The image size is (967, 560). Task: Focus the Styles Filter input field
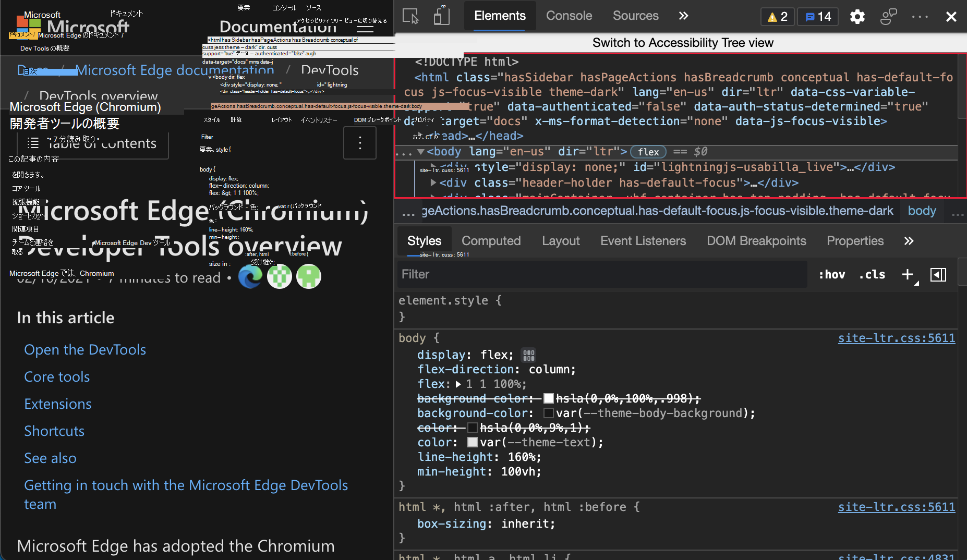602,274
